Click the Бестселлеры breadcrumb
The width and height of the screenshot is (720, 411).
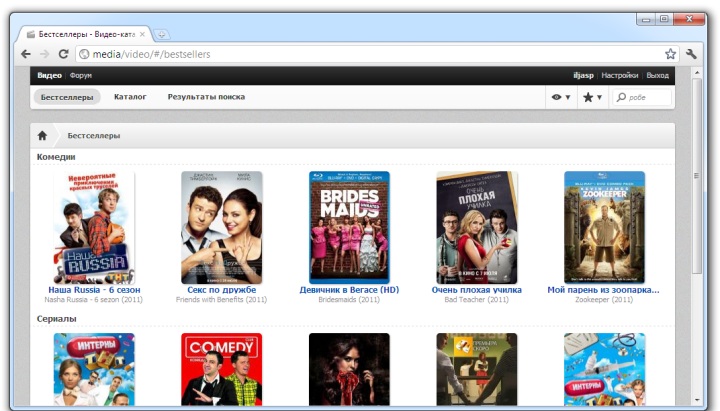(x=94, y=135)
